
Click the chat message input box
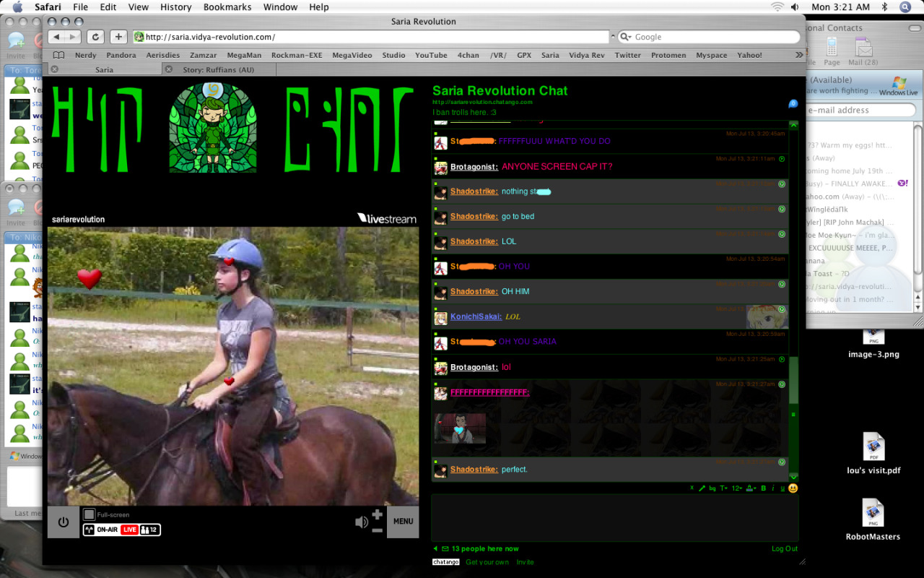click(615, 518)
